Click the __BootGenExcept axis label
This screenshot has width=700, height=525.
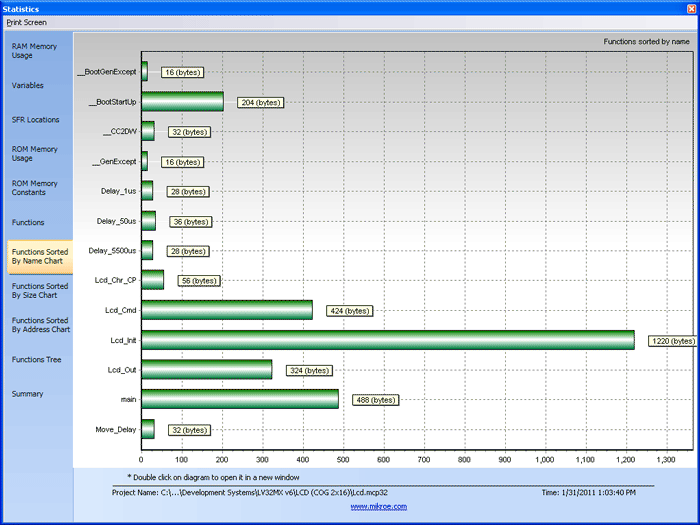(x=107, y=72)
